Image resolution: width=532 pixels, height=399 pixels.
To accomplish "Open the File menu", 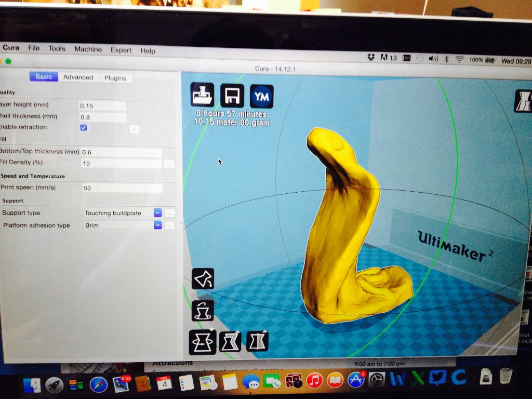I will pyautogui.click(x=34, y=48).
